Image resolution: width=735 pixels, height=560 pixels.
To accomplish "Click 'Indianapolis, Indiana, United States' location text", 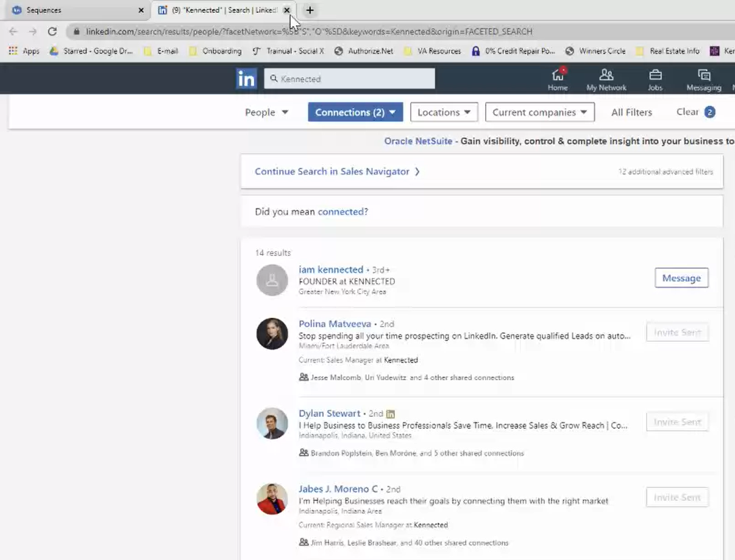I will point(355,436).
